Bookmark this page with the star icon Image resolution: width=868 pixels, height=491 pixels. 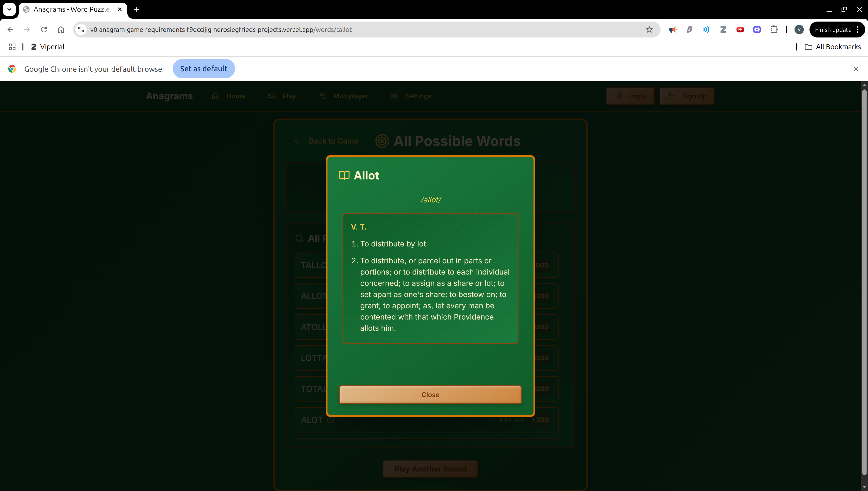649,30
